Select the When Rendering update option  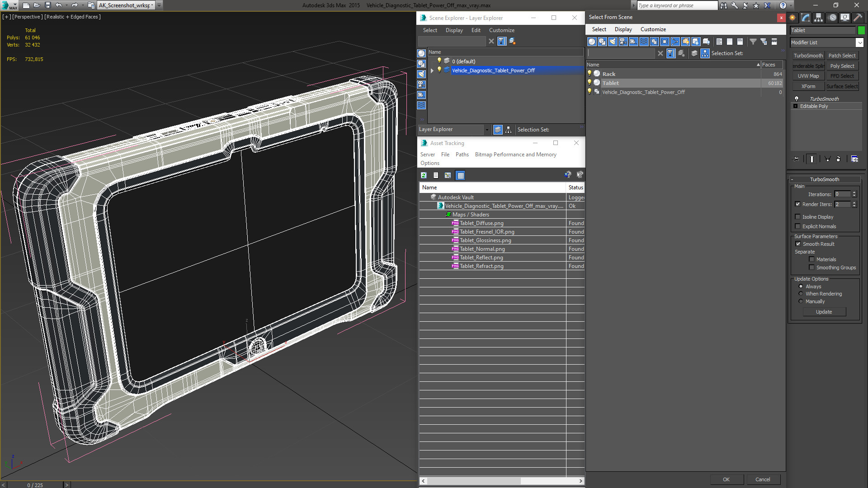[x=801, y=294]
